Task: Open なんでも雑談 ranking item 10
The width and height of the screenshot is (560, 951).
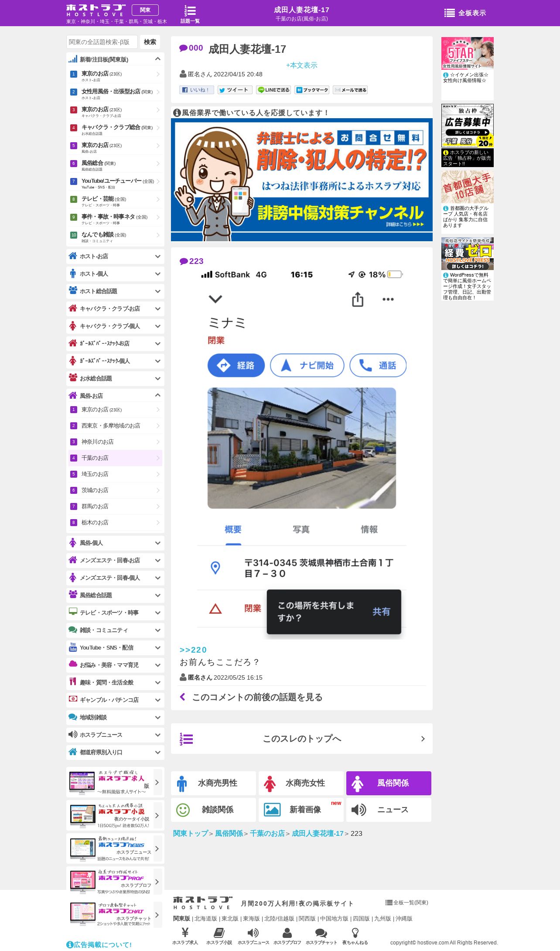Action: (115, 236)
